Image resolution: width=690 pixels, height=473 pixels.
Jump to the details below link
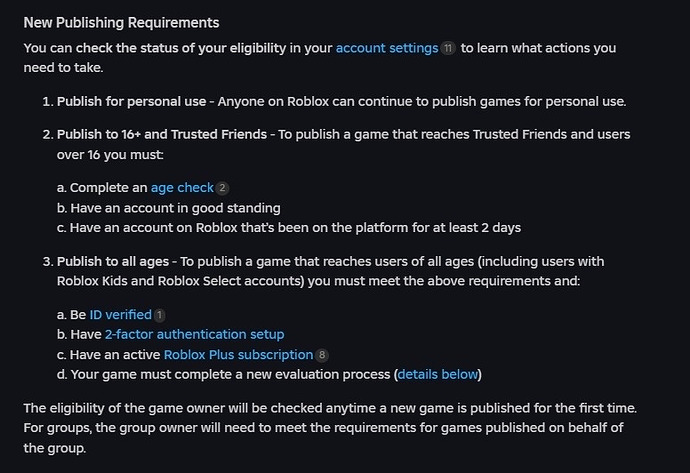[437, 374]
